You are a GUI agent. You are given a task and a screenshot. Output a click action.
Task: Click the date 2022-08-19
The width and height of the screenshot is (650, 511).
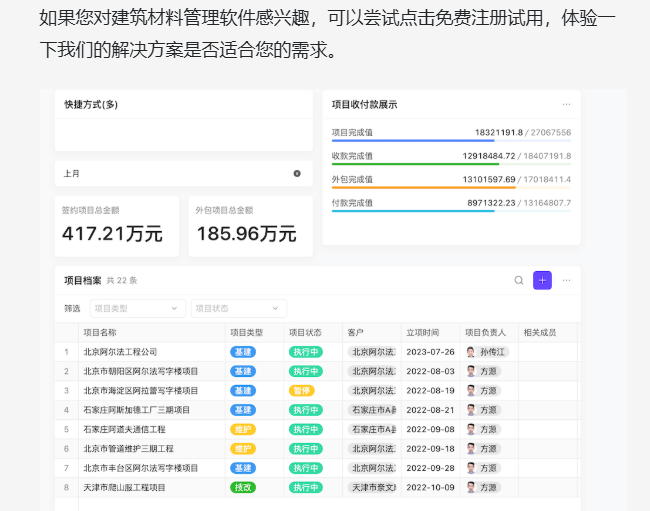(x=430, y=391)
